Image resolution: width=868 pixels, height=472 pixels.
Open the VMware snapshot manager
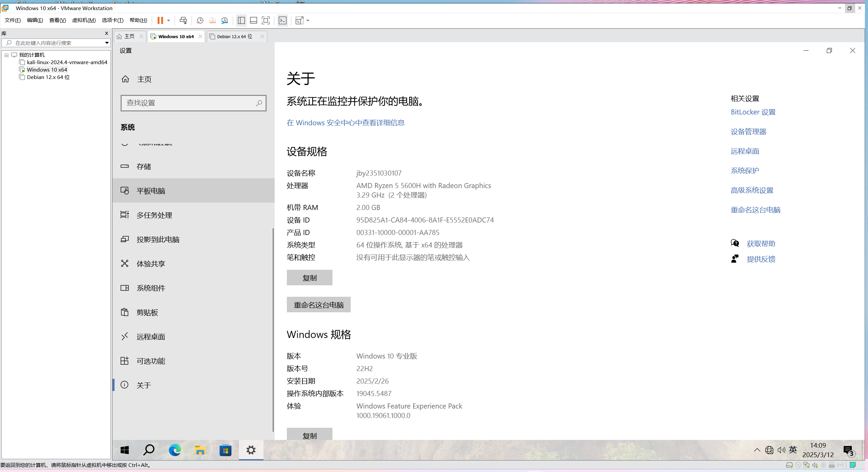(225, 21)
